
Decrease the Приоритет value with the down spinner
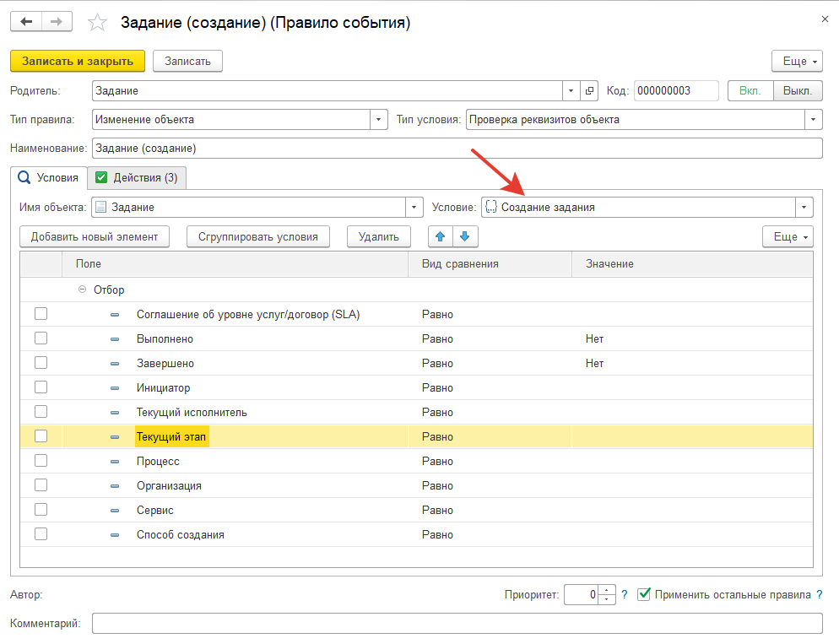[x=607, y=599]
